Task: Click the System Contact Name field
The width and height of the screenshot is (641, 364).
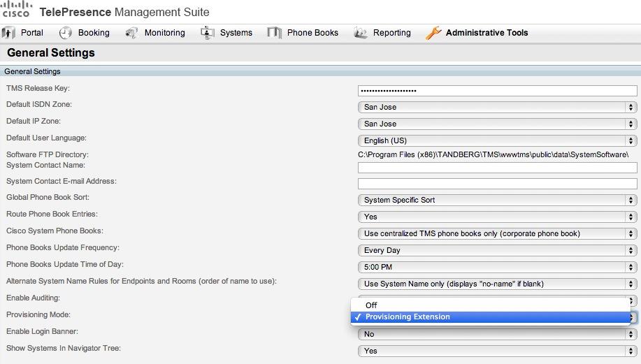Action: pyautogui.click(x=497, y=168)
